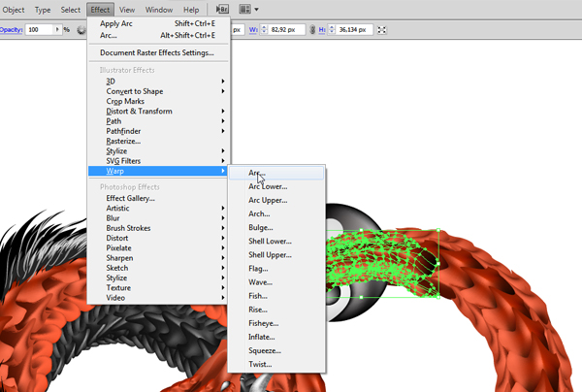Image resolution: width=582 pixels, height=392 pixels.
Task: Click the transform panel icon
Action: point(381,30)
